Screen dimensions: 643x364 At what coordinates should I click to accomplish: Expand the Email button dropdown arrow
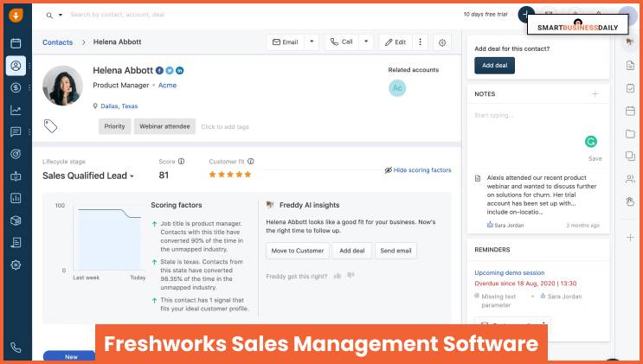pos(312,42)
